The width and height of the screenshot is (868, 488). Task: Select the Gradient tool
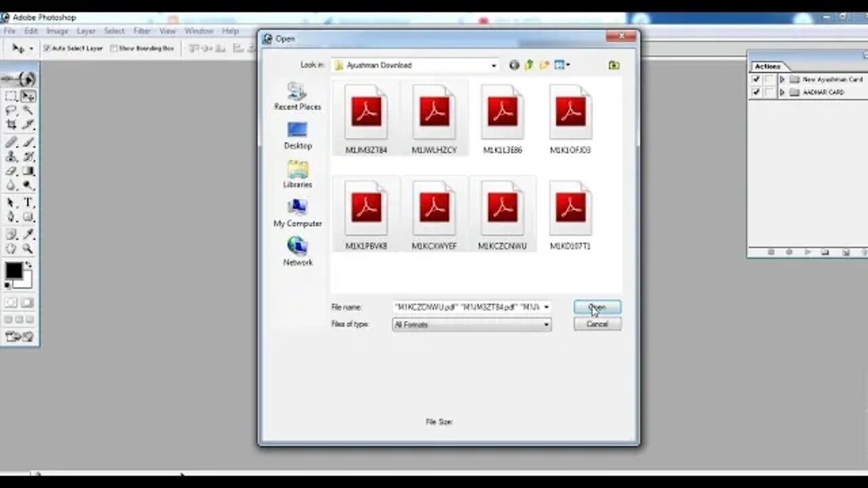(28, 171)
